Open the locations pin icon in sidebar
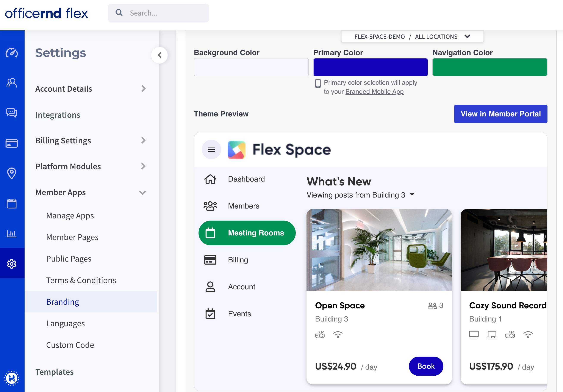The height and width of the screenshot is (392, 563). (11, 173)
